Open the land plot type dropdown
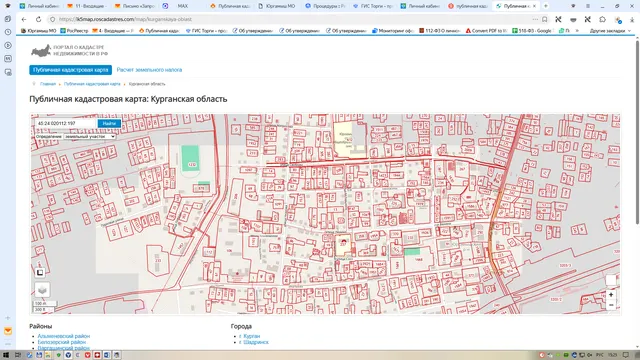 (x=90, y=136)
